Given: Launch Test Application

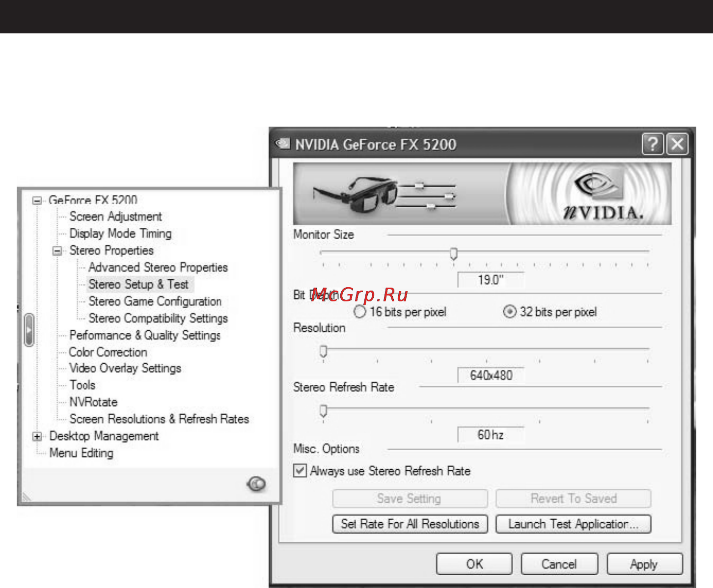Looking at the screenshot, I should (x=574, y=524).
